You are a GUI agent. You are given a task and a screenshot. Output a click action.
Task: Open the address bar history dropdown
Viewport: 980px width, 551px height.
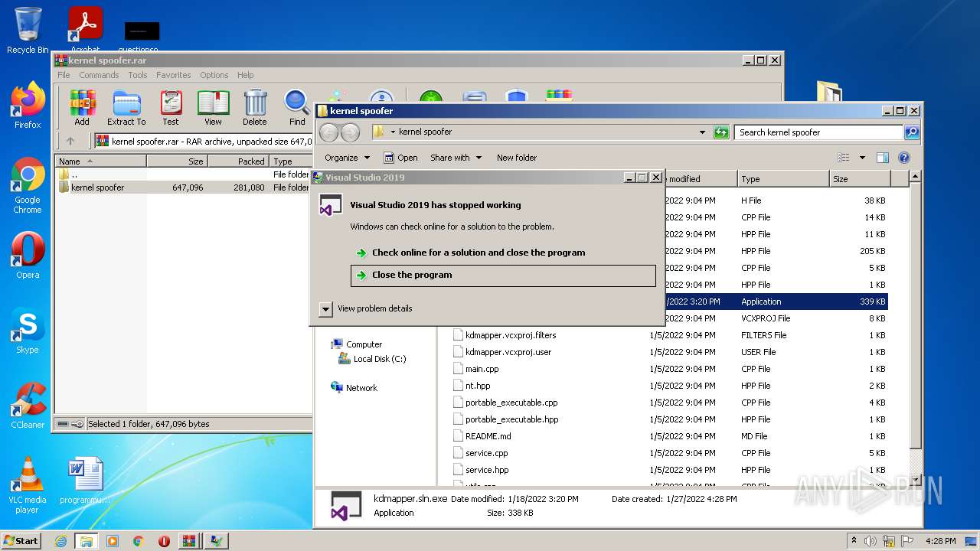[702, 132]
